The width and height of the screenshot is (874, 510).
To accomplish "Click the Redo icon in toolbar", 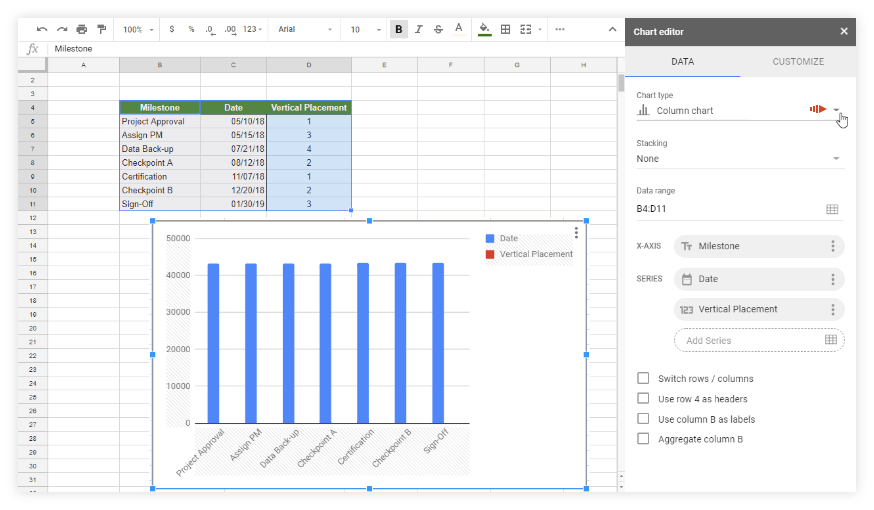I will (x=62, y=29).
